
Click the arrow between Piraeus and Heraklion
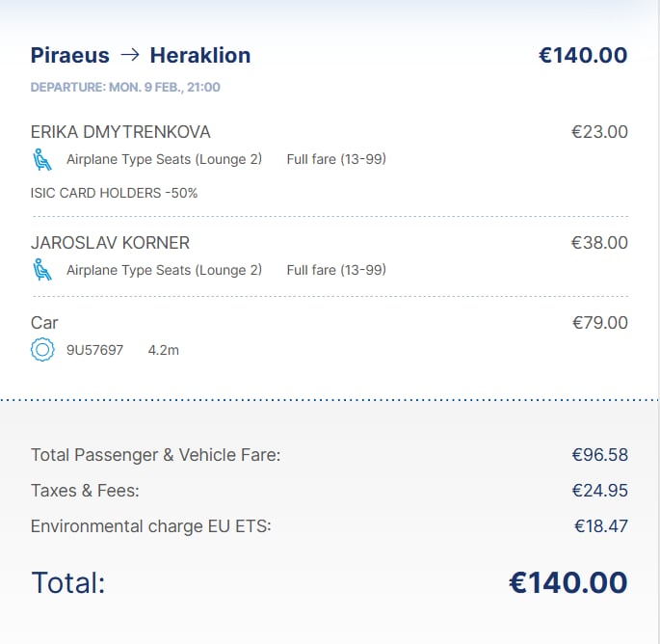click(130, 55)
